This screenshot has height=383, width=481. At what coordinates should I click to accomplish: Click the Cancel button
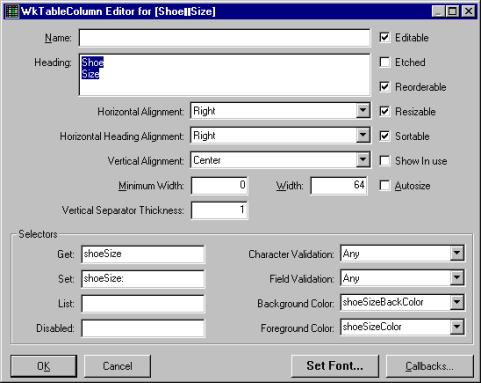point(117,366)
